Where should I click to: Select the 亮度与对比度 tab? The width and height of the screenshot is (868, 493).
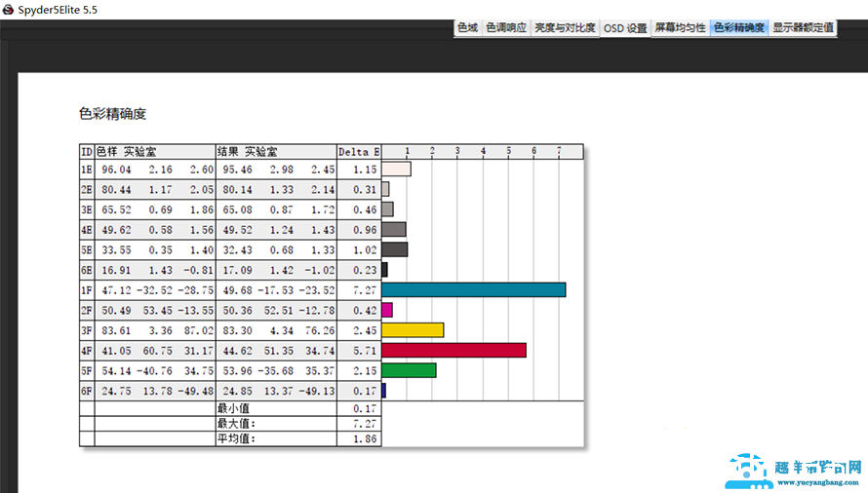click(x=564, y=27)
